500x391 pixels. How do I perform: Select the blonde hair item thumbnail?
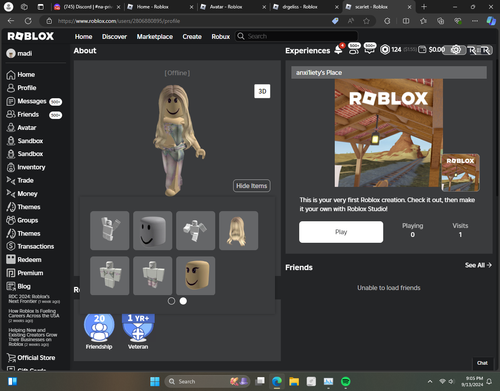(238, 230)
